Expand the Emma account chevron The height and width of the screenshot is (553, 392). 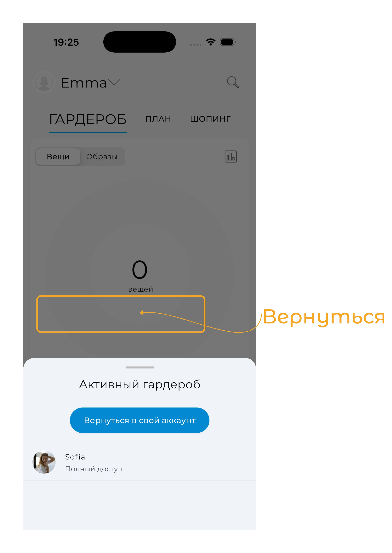(114, 83)
